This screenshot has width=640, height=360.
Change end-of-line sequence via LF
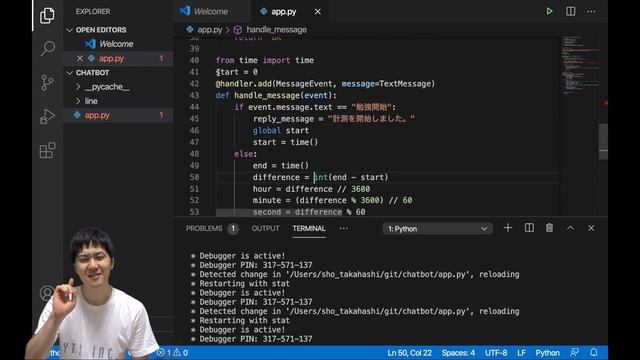(521, 353)
